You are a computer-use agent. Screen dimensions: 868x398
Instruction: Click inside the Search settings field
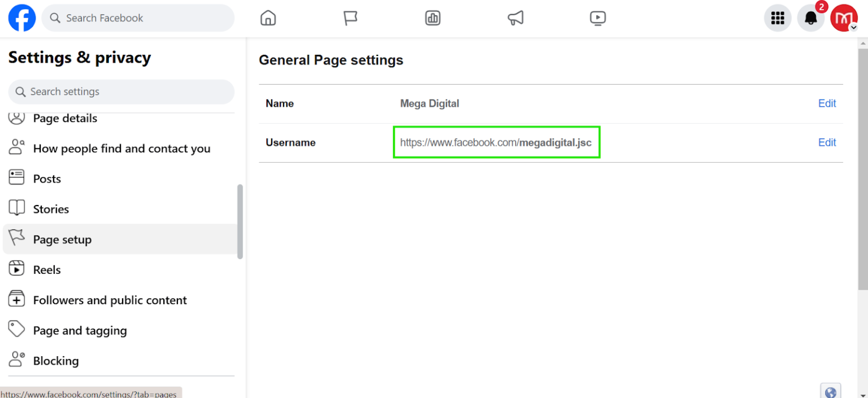click(121, 91)
